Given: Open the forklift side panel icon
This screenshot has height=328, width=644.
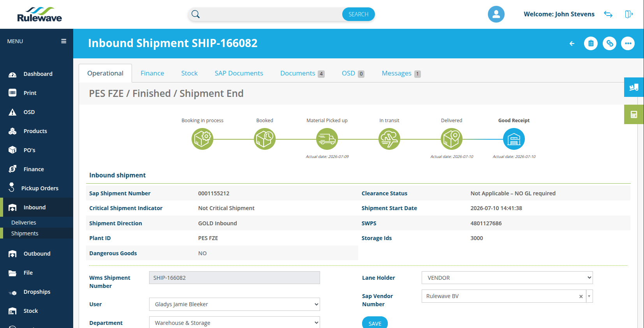Looking at the screenshot, I should pos(634,87).
